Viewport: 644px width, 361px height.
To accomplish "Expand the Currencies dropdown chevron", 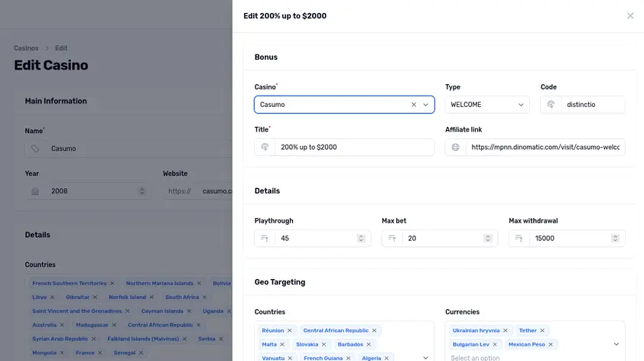I will 616,344.
